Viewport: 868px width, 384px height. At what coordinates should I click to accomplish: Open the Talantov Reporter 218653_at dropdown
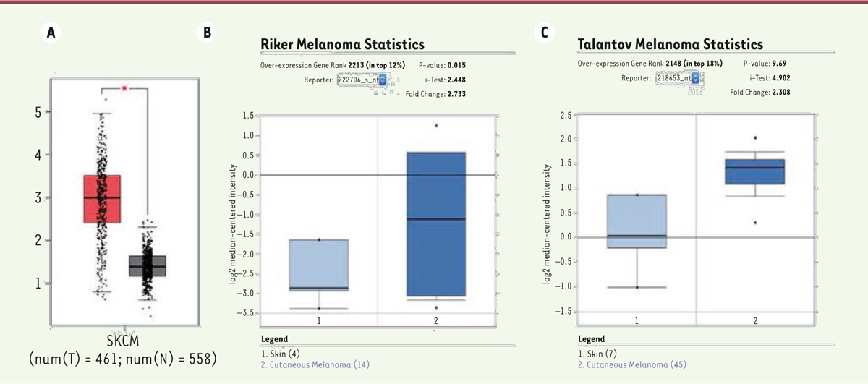696,79
